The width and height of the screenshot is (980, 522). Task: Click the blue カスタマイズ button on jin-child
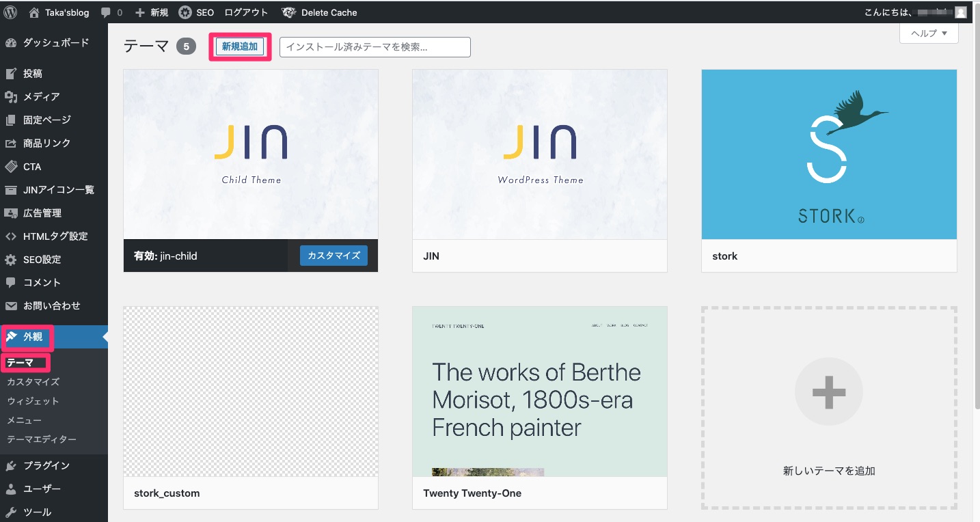334,256
